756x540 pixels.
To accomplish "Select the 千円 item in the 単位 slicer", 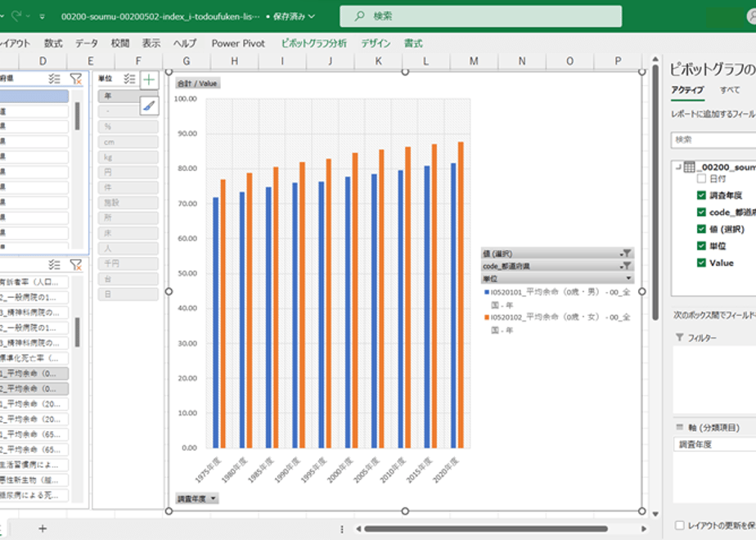I will click(128, 263).
